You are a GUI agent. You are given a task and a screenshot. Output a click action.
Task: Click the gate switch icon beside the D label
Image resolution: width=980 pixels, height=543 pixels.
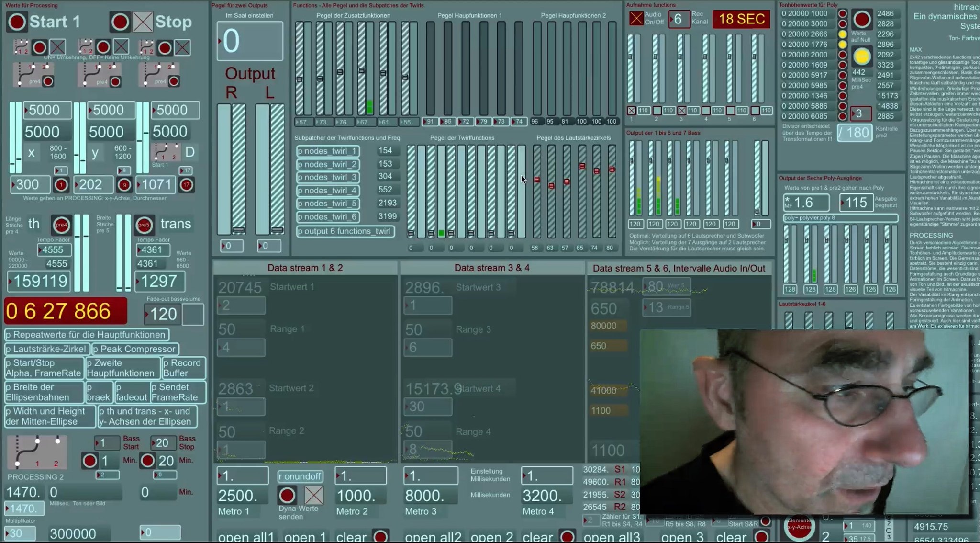(165, 152)
